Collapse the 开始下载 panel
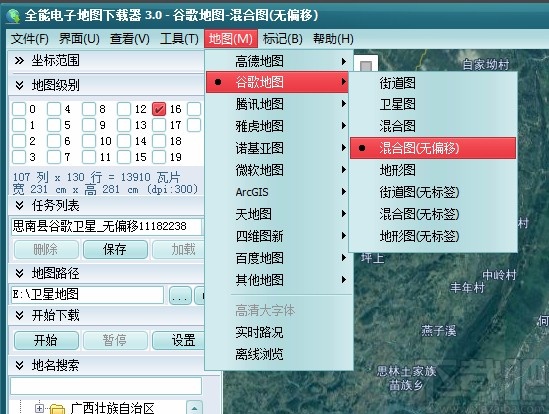 (19, 315)
